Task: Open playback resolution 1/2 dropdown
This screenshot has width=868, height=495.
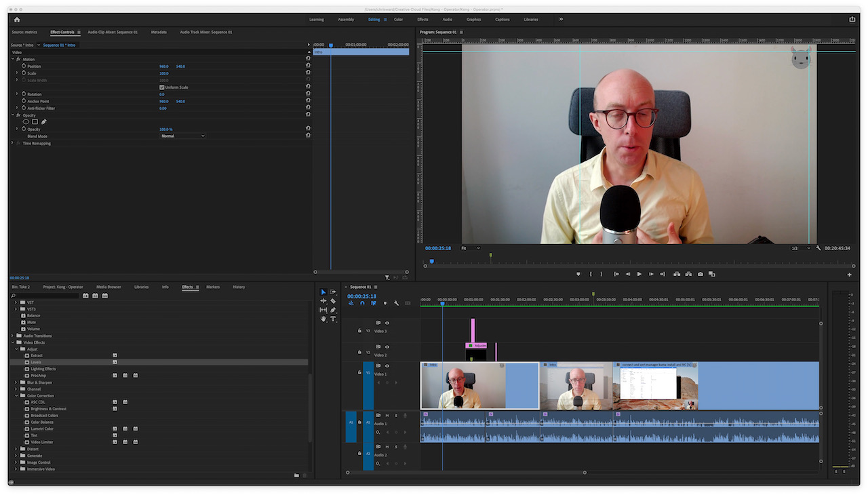Action: (800, 248)
